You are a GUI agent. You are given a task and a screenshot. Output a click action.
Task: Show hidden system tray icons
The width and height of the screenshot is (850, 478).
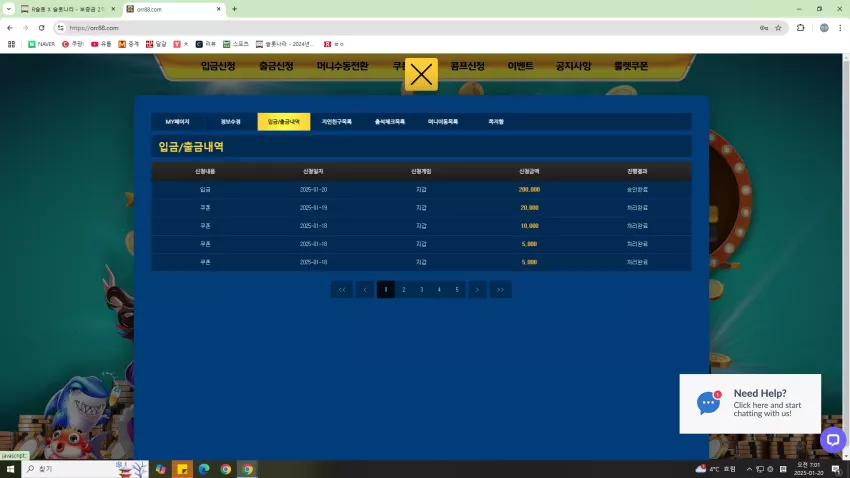pos(749,469)
